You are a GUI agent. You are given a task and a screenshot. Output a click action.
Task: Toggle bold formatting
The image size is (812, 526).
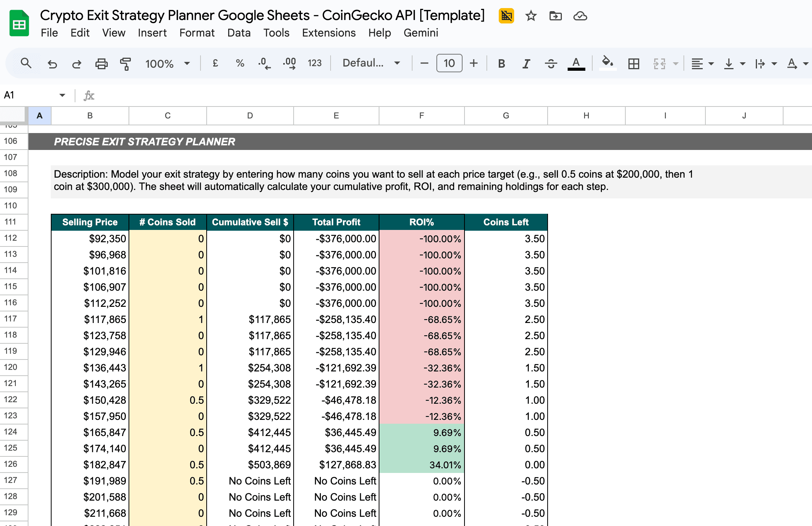[501, 63]
